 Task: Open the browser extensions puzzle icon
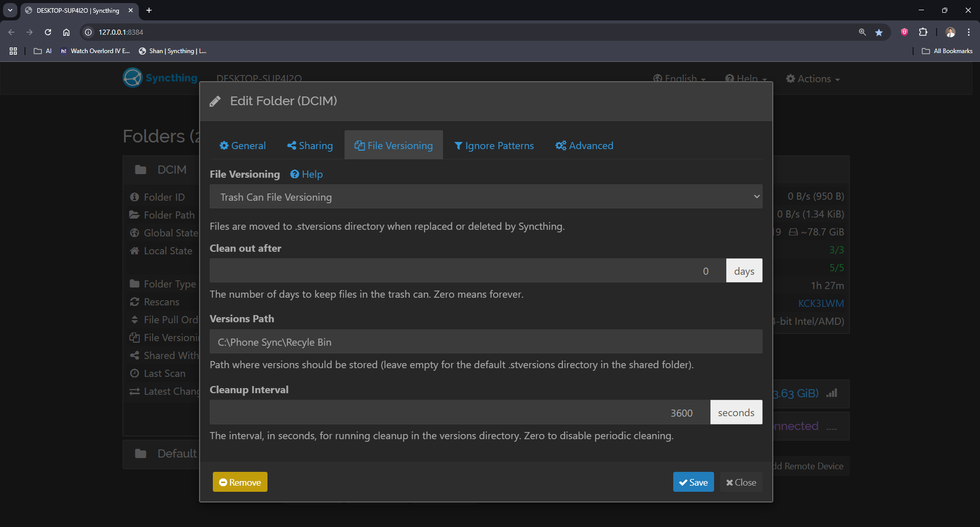pyautogui.click(x=923, y=32)
